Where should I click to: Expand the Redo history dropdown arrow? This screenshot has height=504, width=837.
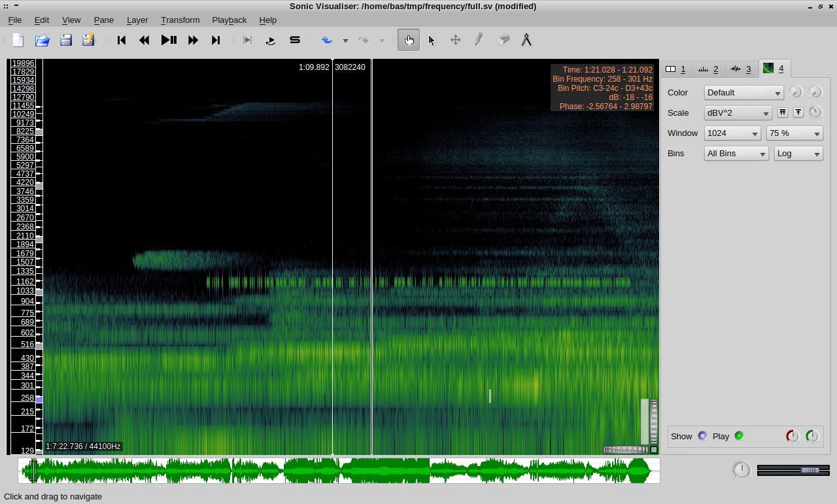click(x=382, y=41)
